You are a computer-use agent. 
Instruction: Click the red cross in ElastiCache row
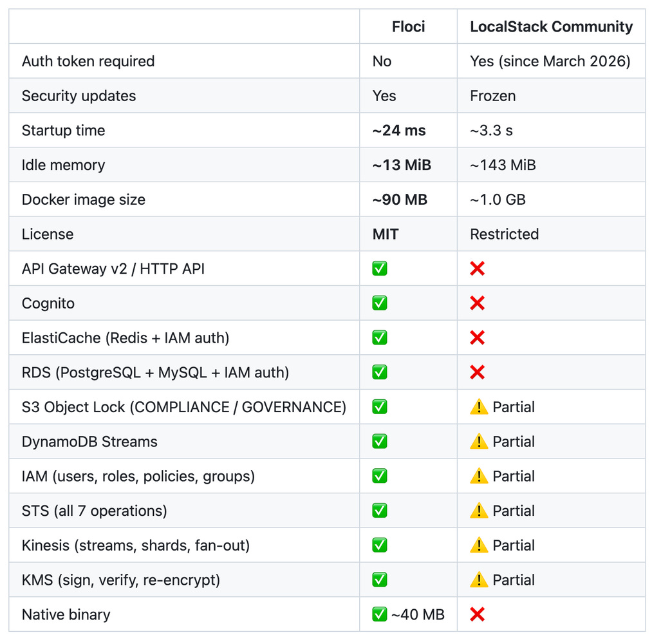coord(478,337)
